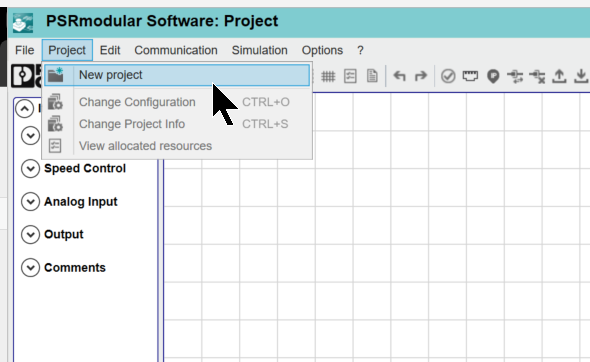Click the disconnect plug icon with X
590x362 pixels.
click(537, 76)
